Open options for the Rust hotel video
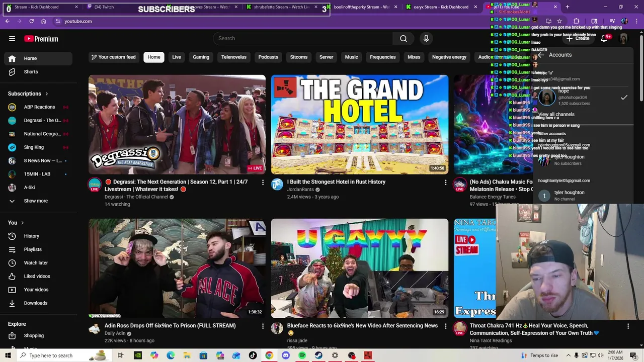The width and height of the screenshot is (644, 362). 445,182
